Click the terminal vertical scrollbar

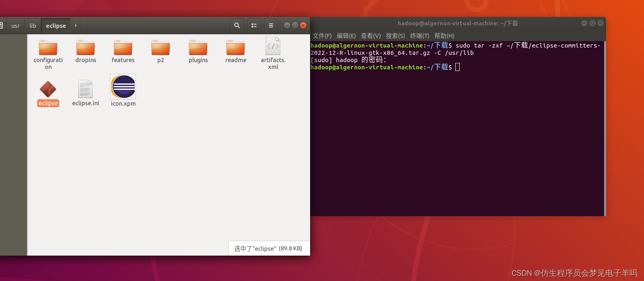(605, 128)
